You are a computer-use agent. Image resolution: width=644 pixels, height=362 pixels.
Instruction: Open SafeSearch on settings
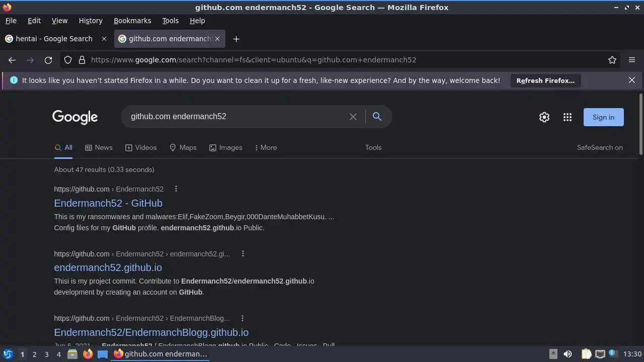(600, 147)
